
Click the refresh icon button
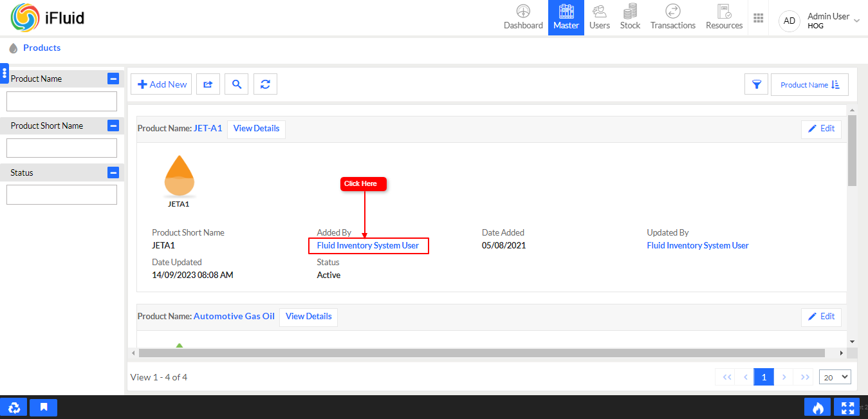(x=265, y=84)
